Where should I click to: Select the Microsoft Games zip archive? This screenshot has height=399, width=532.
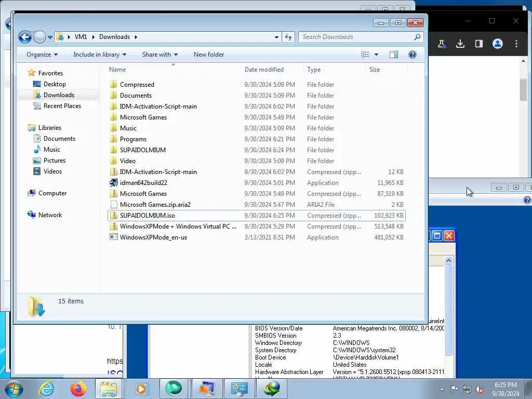point(143,194)
